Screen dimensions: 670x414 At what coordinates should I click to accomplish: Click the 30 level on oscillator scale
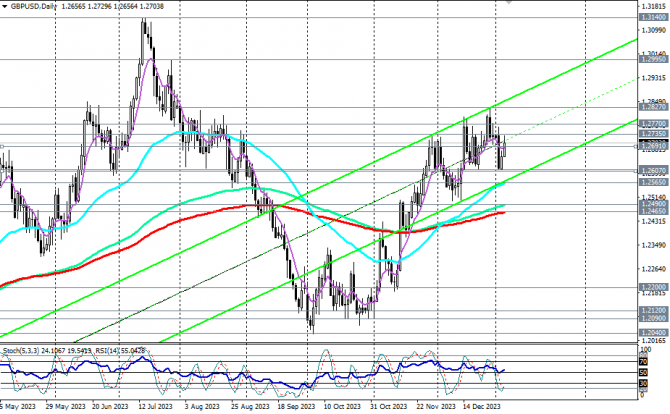(644, 384)
